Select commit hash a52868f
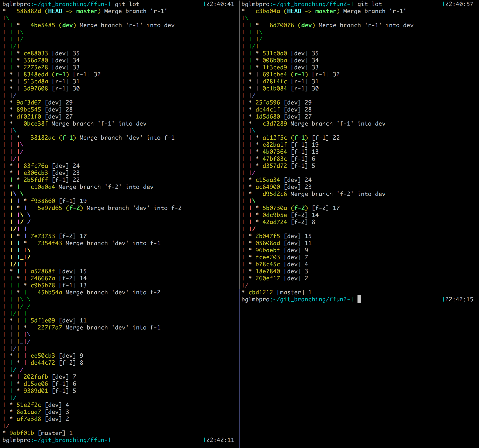This screenshot has width=479, height=448. click(x=43, y=271)
